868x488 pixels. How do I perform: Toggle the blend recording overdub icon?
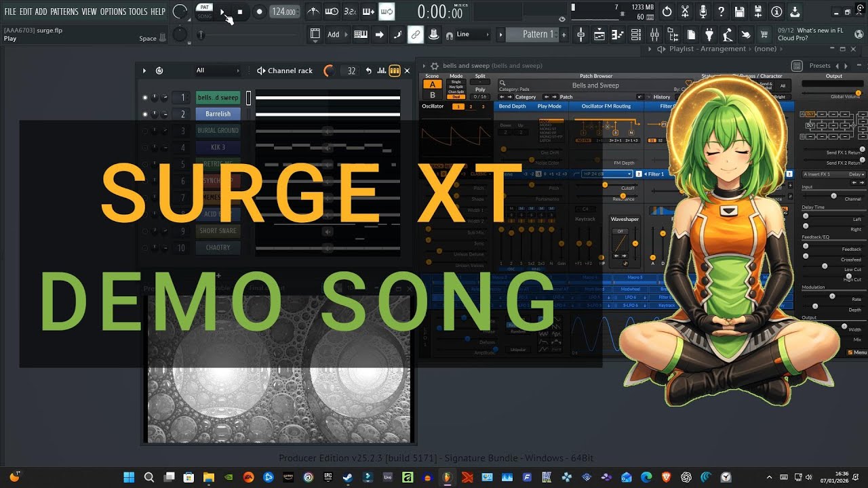pyautogui.click(x=368, y=12)
